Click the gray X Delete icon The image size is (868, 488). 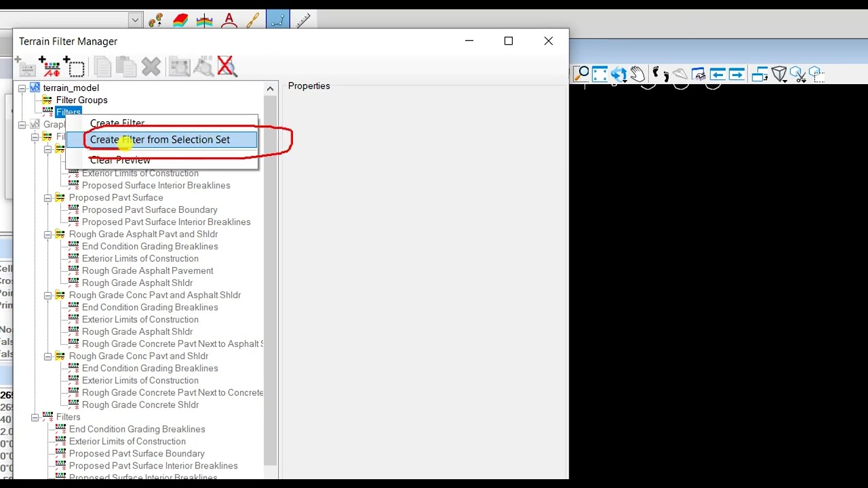151,66
